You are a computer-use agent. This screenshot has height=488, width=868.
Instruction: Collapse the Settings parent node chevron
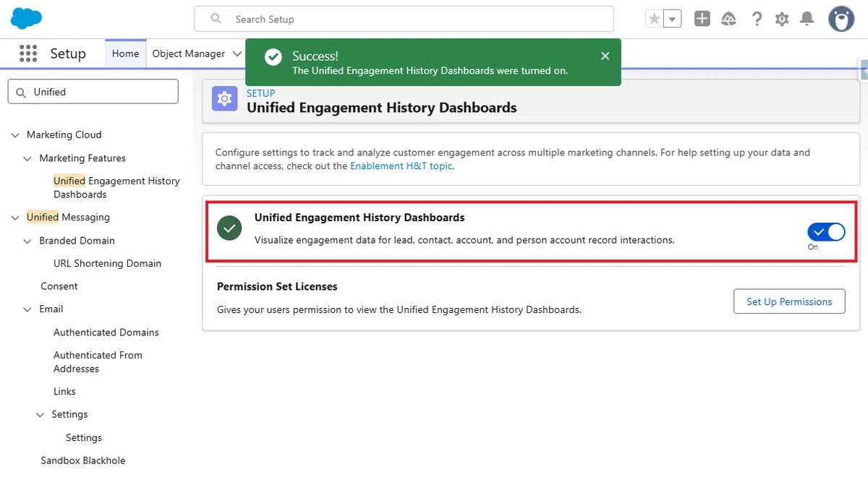[41, 415]
